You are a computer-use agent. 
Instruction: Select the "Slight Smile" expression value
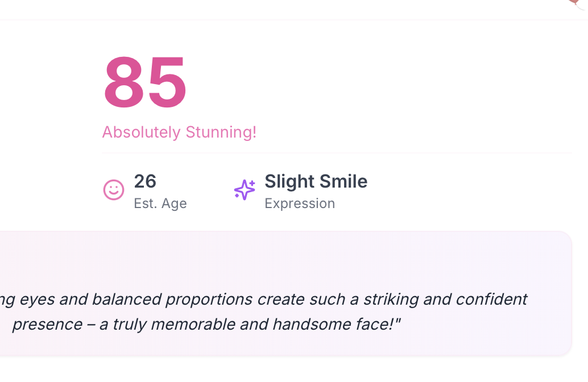316,181
